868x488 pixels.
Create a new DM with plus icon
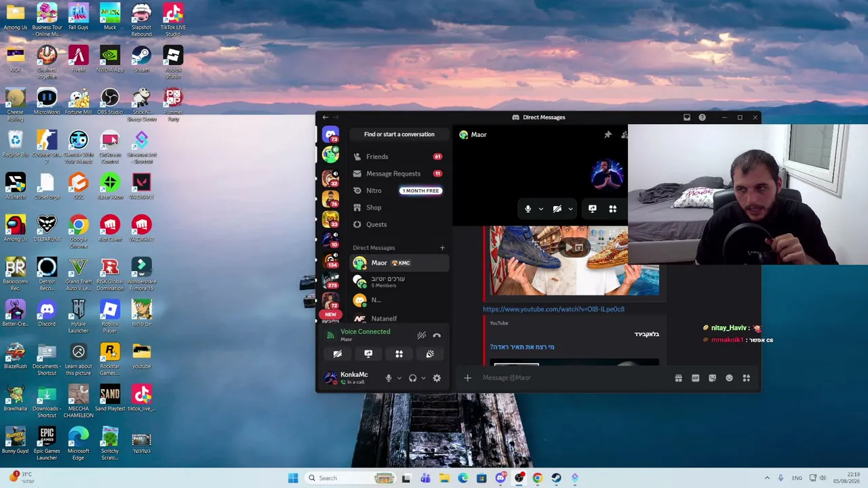coord(442,248)
